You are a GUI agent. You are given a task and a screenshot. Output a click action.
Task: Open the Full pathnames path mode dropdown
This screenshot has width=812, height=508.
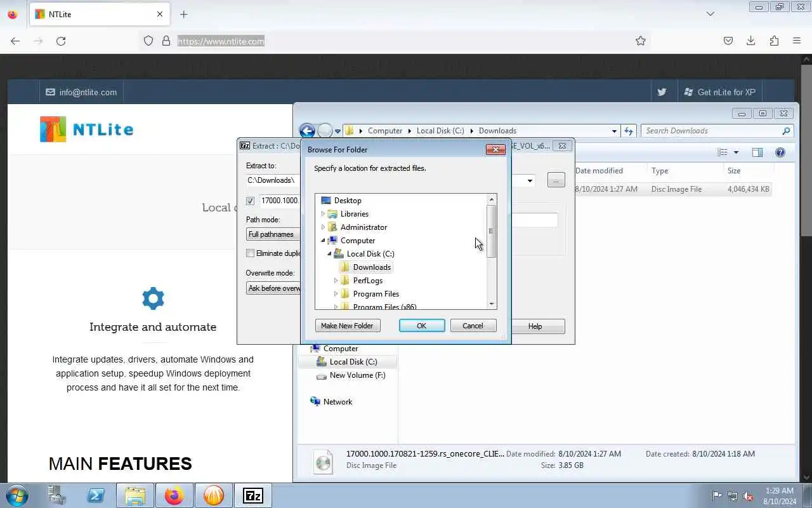tap(273, 234)
